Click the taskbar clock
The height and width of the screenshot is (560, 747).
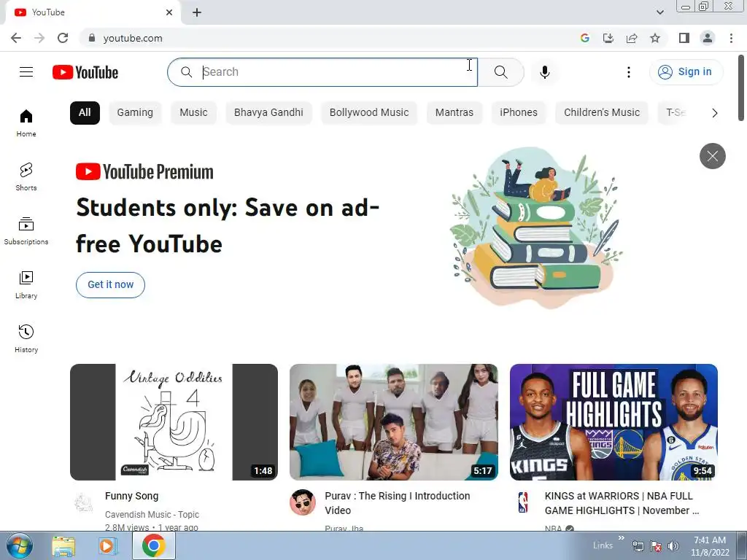pyautogui.click(x=710, y=546)
